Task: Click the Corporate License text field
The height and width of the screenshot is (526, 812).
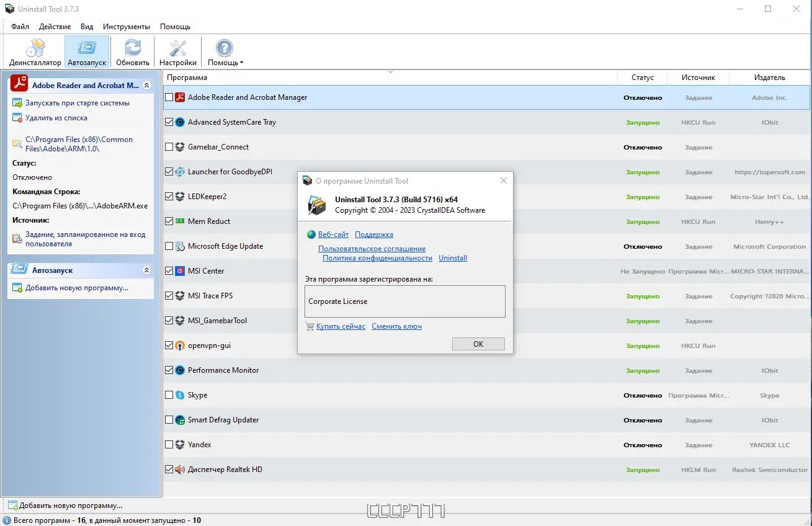Action: (404, 301)
